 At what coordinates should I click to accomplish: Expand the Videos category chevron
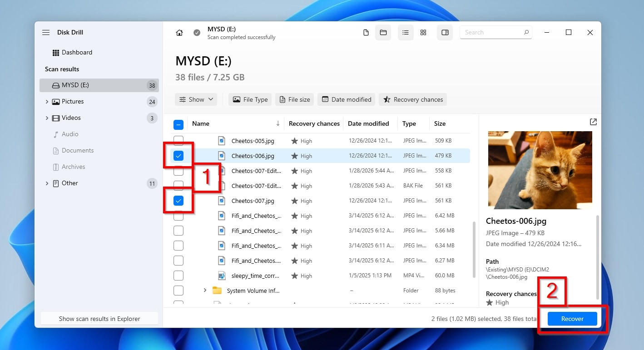click(x=47, y=118)
